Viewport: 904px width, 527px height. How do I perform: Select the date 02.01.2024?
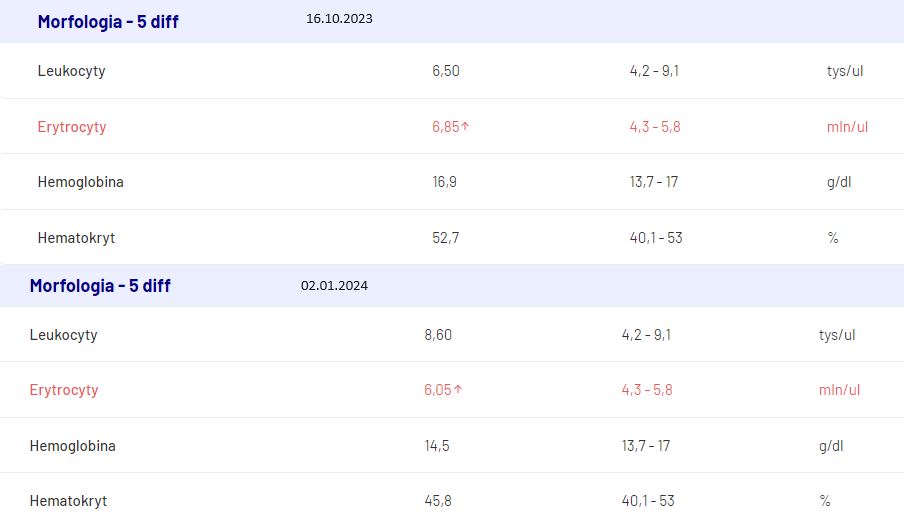point(334,285)
